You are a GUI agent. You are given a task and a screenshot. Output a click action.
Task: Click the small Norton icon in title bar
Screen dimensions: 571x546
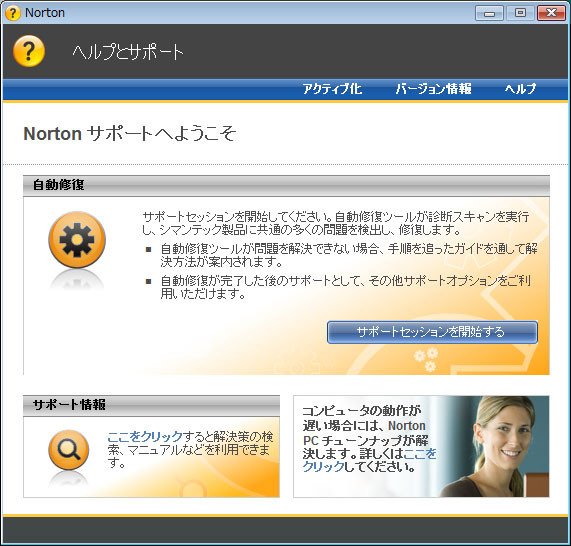(x=12, y=13)
